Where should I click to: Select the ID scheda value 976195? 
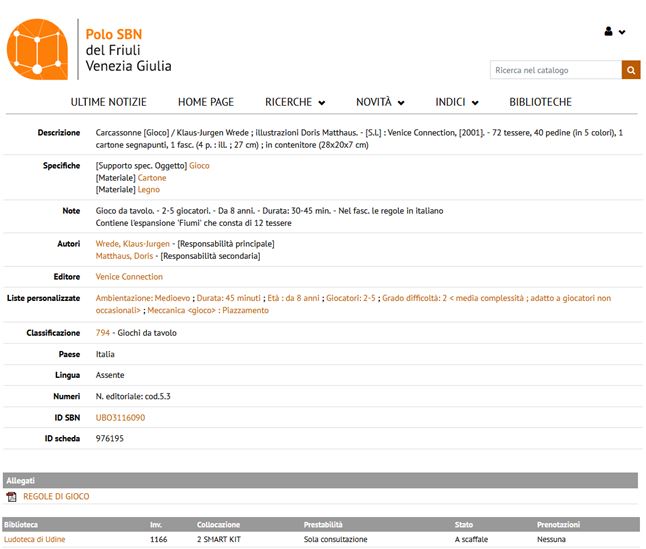110,439
